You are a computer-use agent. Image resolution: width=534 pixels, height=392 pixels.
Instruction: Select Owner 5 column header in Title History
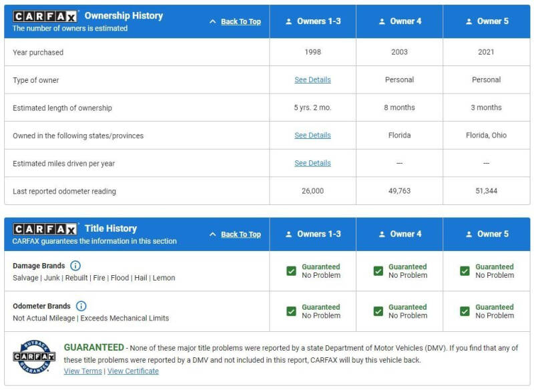pyautogui.click(x=486, y=234)
